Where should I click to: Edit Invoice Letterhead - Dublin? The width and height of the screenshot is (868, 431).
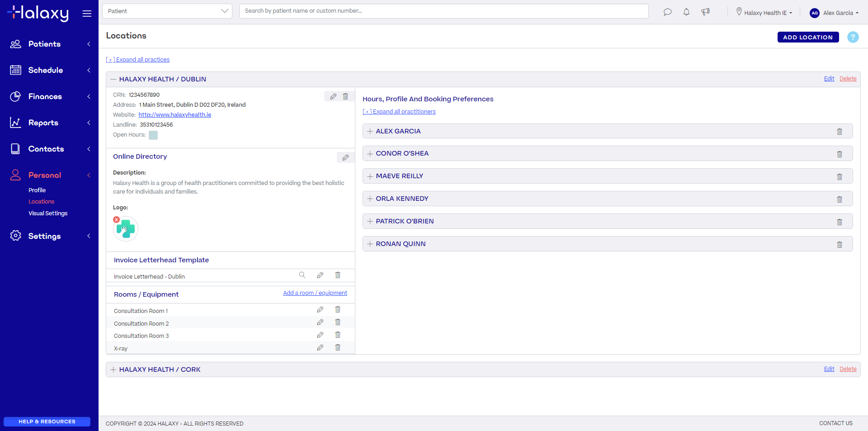point(320,275)
